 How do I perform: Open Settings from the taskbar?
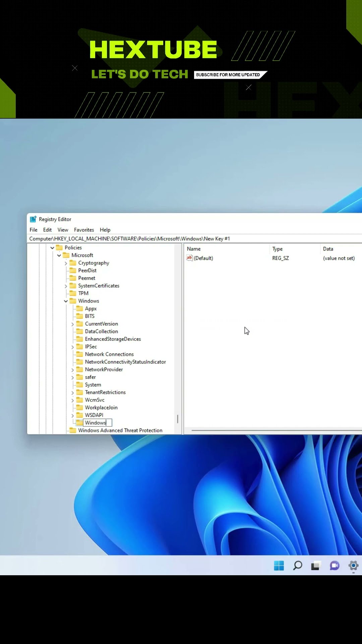[353, 566]
